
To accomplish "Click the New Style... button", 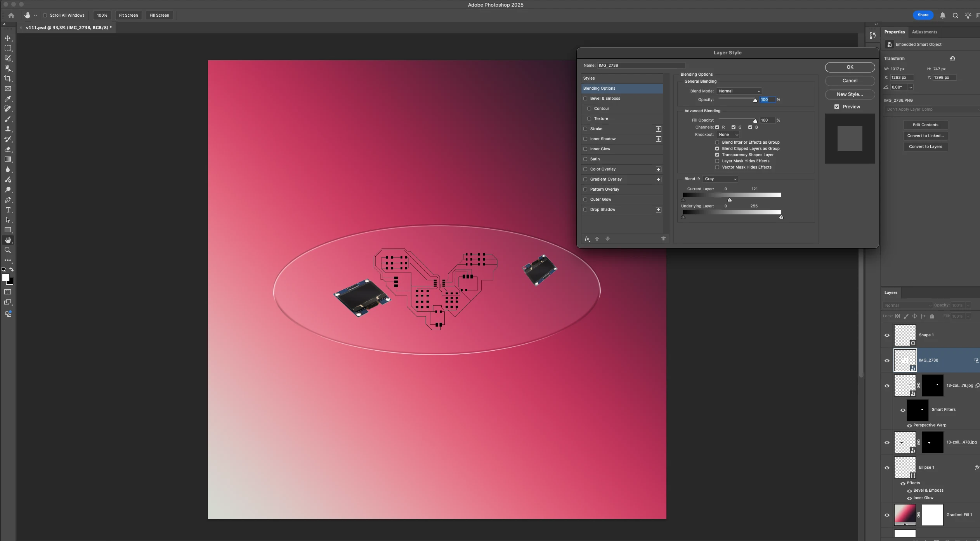I will [850, 94].
